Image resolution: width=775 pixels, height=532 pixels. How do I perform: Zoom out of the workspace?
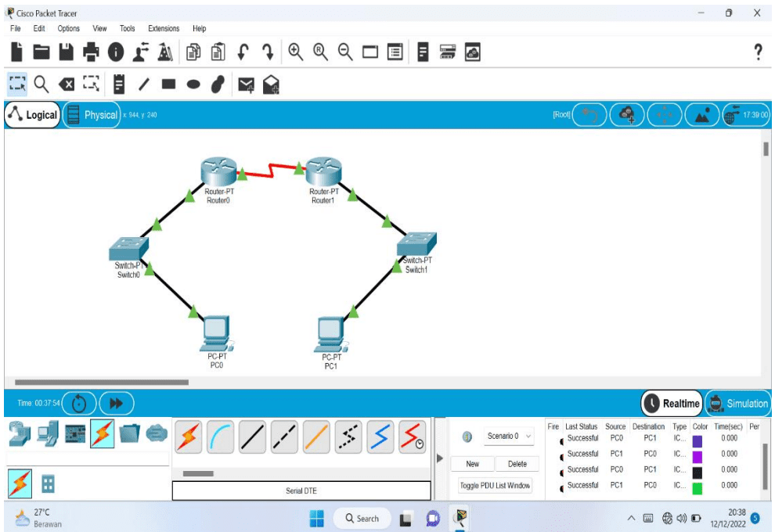coord(345,52)
